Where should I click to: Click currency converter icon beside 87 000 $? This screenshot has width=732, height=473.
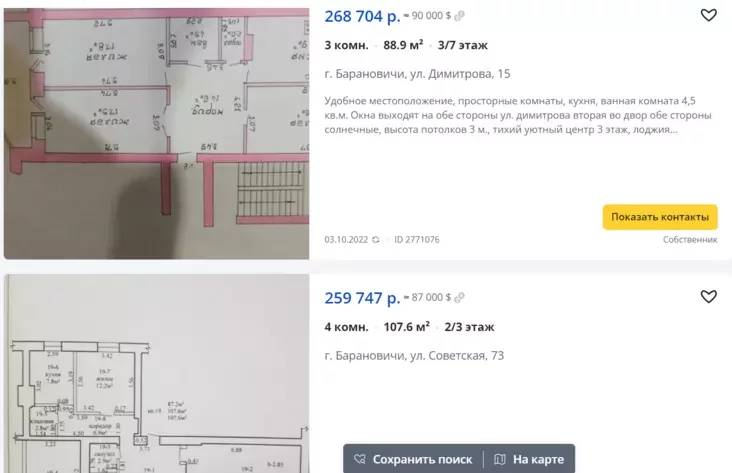pos(459,297)
